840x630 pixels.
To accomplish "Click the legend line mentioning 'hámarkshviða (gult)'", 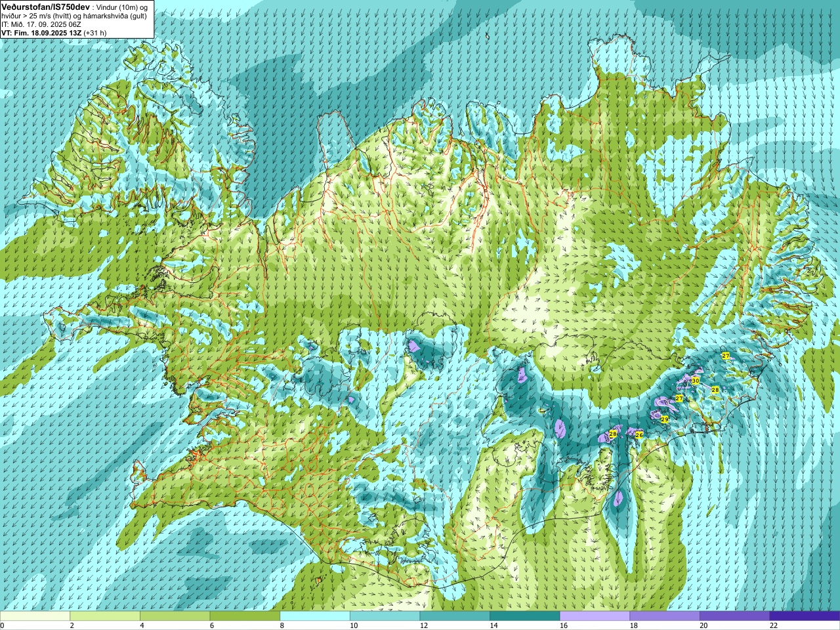I will point(74,15).
